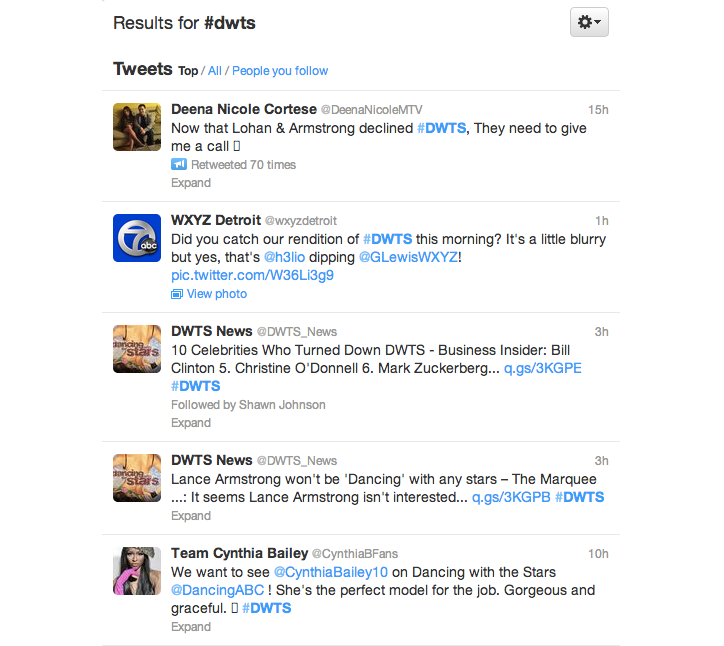Click #DWTS hashtag in Lance Armstrong tweet

579,497
